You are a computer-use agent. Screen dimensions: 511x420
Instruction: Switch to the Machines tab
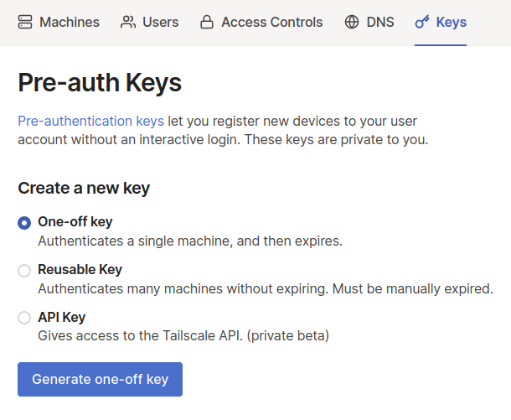point(70,23)
